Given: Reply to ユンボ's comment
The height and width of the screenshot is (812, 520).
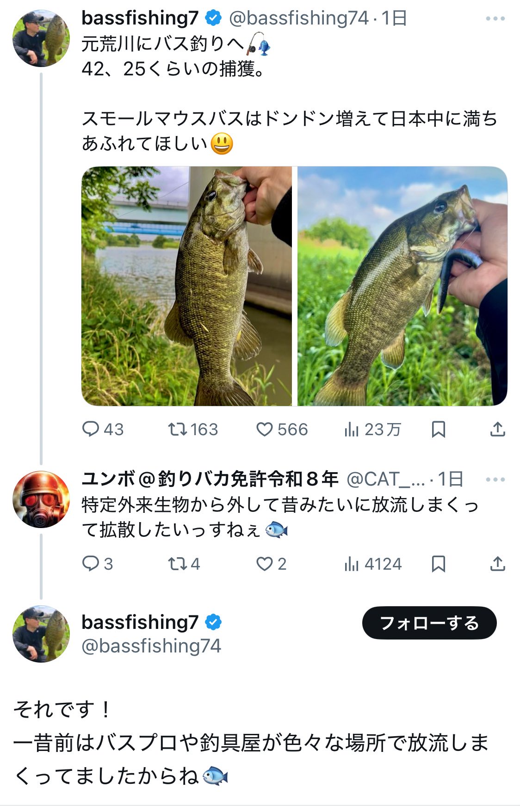Looking at the screenshot, I should coord(91,564).
